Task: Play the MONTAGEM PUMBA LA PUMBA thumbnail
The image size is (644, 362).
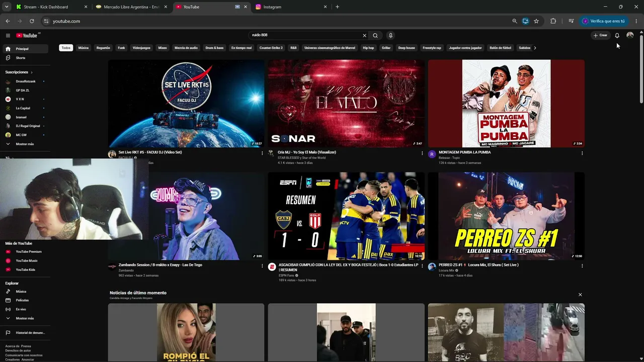Action: [x=506, y=104]
